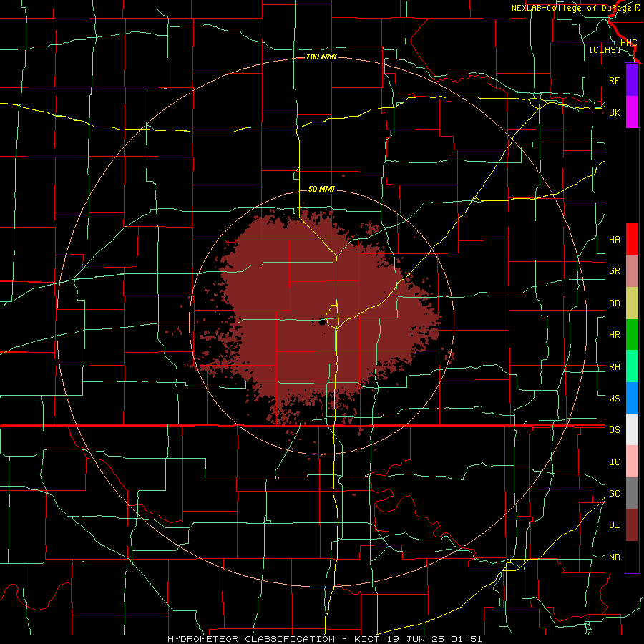Pick the dark green HR legend swatch
Viewport: 644px width, 644px height.
click(632, 335)
